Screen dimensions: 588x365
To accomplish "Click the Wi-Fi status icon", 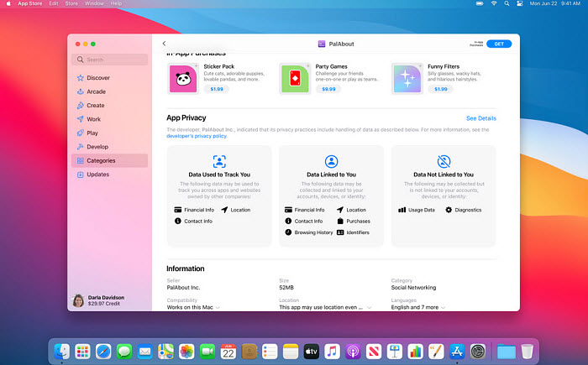I will point(494,3).
